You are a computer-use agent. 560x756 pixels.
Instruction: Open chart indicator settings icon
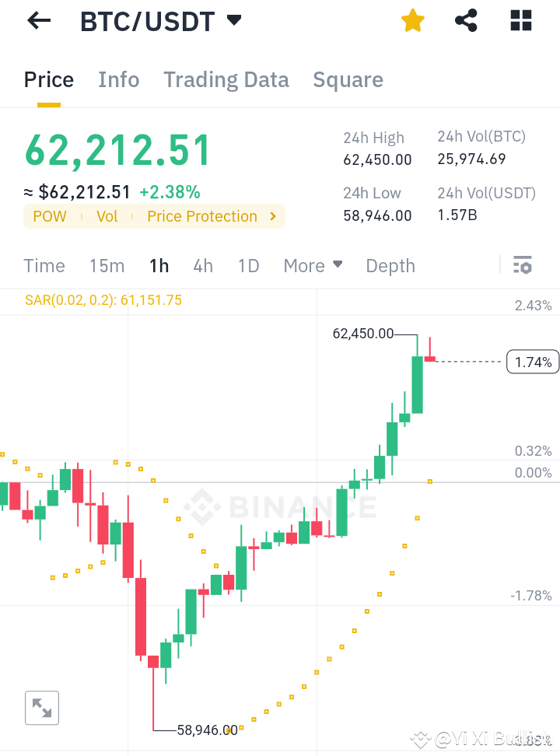click(522, 265)
